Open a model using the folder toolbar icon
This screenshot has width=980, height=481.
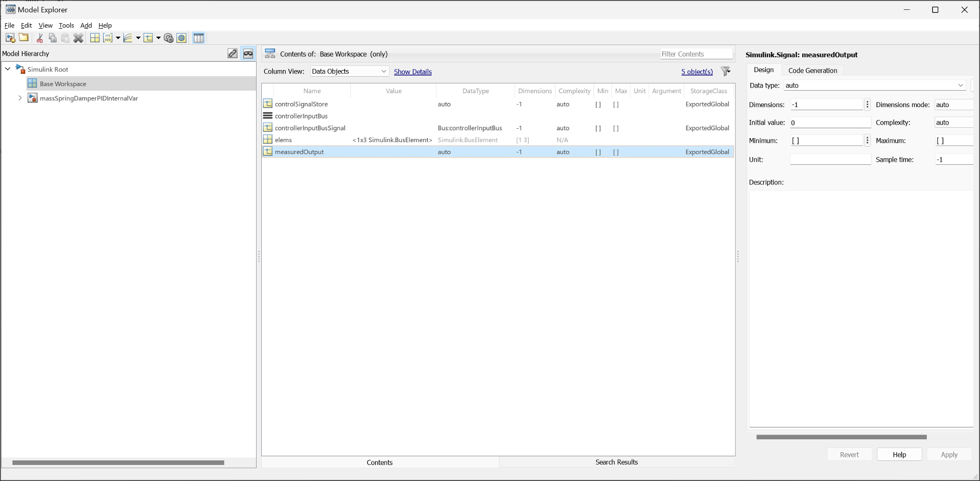(x=23, y=38)
